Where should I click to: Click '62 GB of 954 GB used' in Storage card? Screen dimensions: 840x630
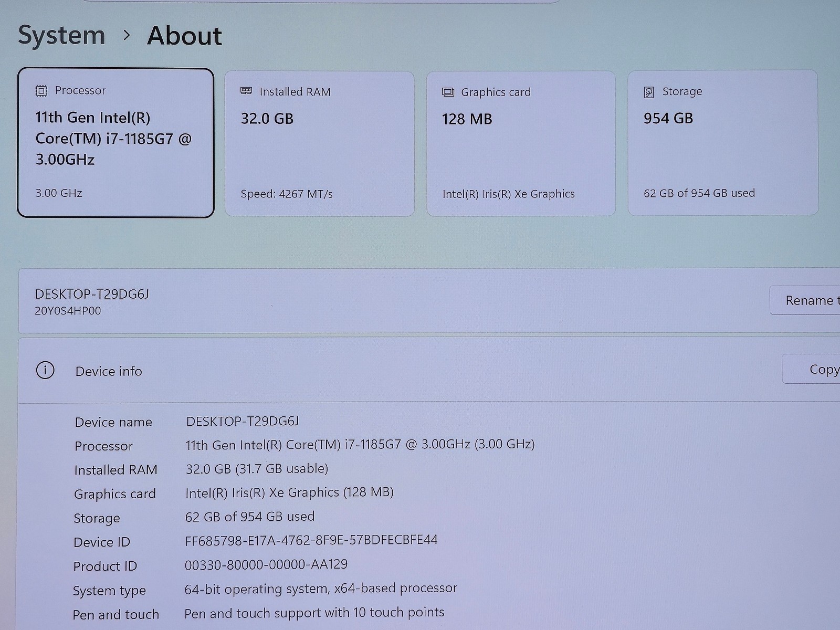pos(699,193)
